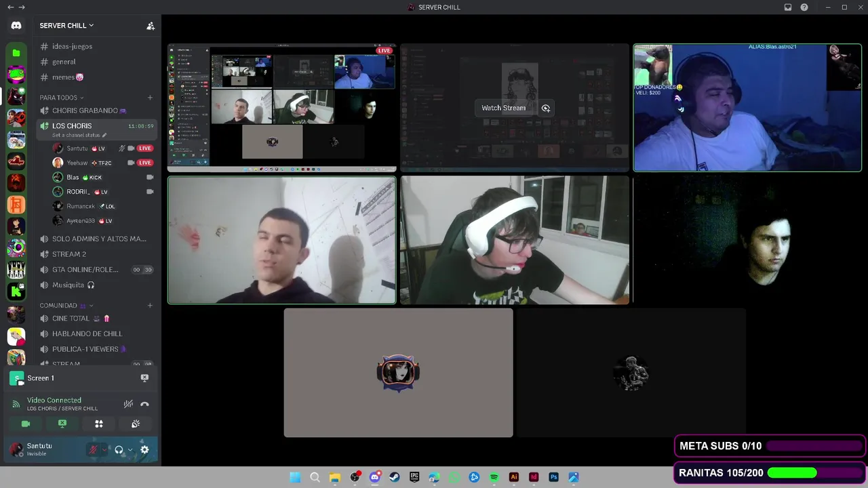Open the Video Connected status details
This screenshot has height=488, width=868.
(x=54, y=401)
